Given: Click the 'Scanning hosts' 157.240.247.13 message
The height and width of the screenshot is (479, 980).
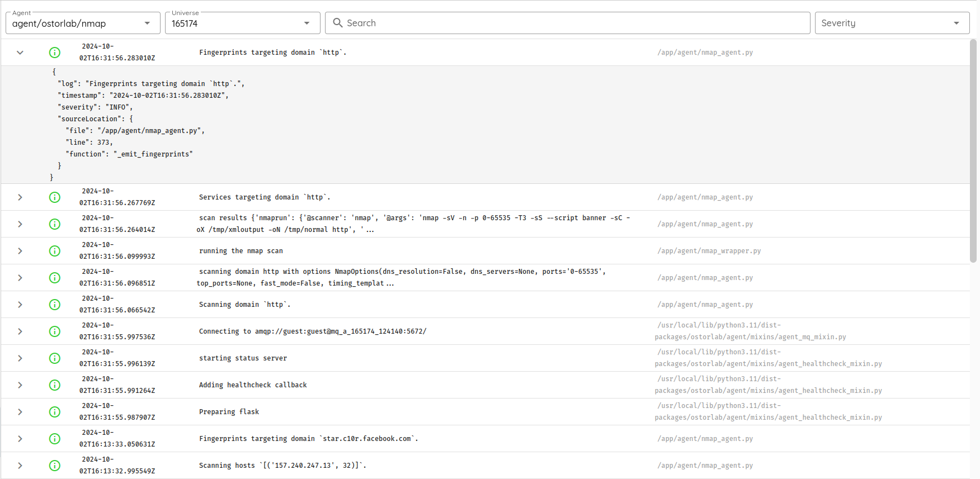Looking at the screenshot, I should click(x=282, y=466).
